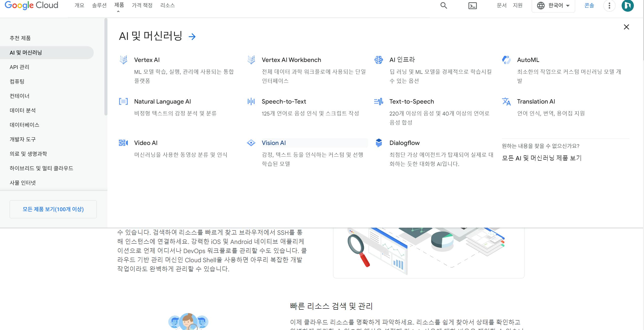Open the Speech-to-Text link

click(x=284, y=102)
